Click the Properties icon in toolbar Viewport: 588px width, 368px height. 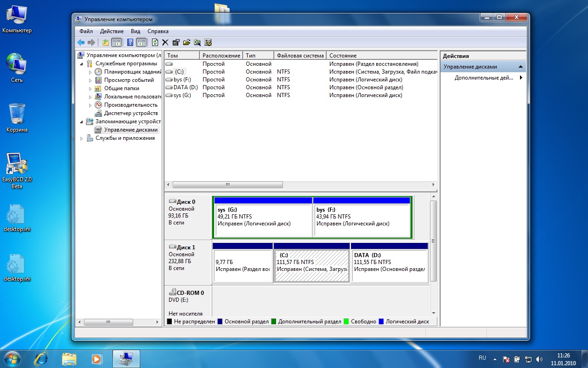click(x=176, y=42)
